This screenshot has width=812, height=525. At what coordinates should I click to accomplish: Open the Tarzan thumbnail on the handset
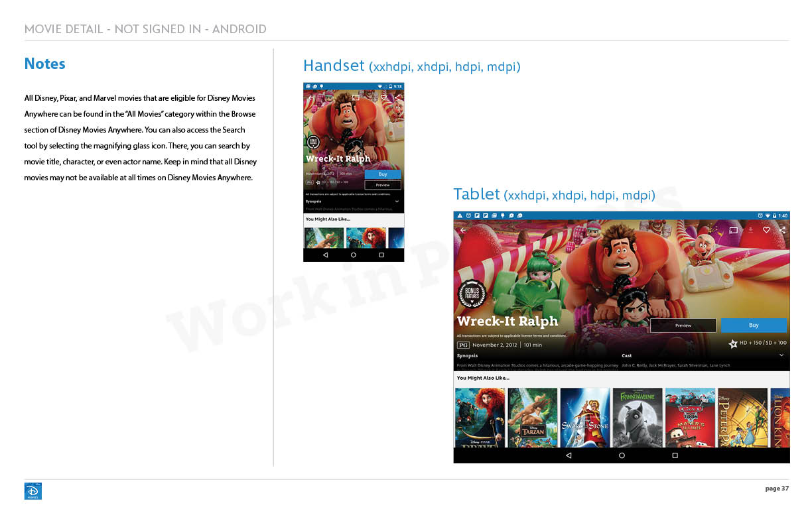[324, 238]
